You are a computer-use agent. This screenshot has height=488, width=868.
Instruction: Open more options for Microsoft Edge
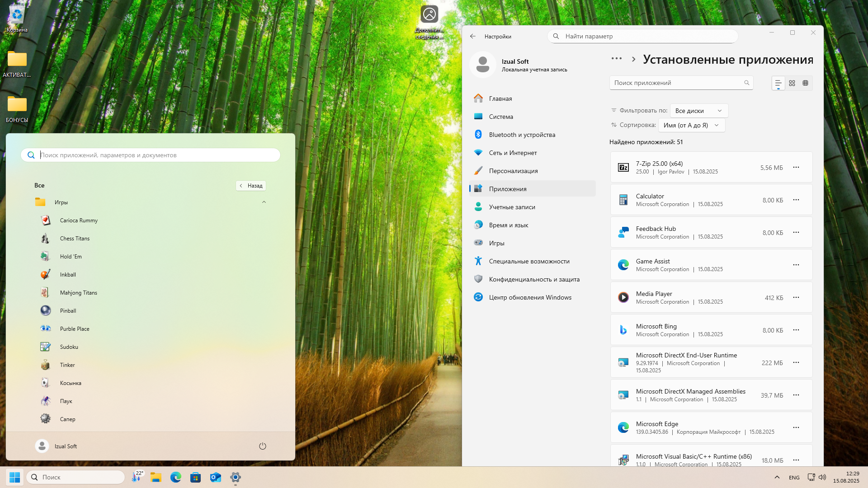click(796, 427)
